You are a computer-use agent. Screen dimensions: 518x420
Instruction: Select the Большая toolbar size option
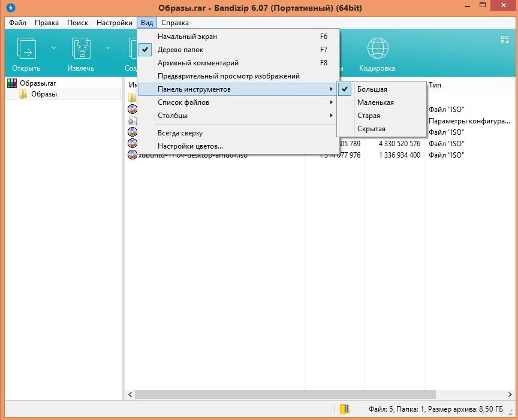382,89
